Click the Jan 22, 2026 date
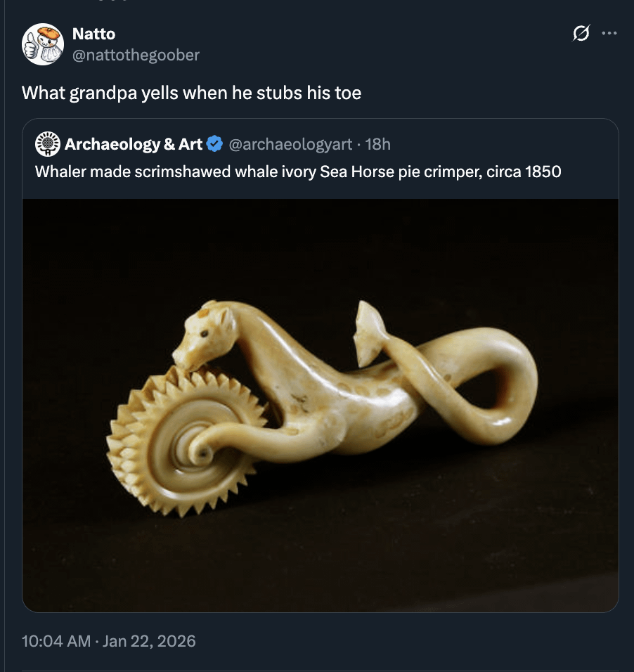Viewport: 634px width, 672px height. point(150,641)
